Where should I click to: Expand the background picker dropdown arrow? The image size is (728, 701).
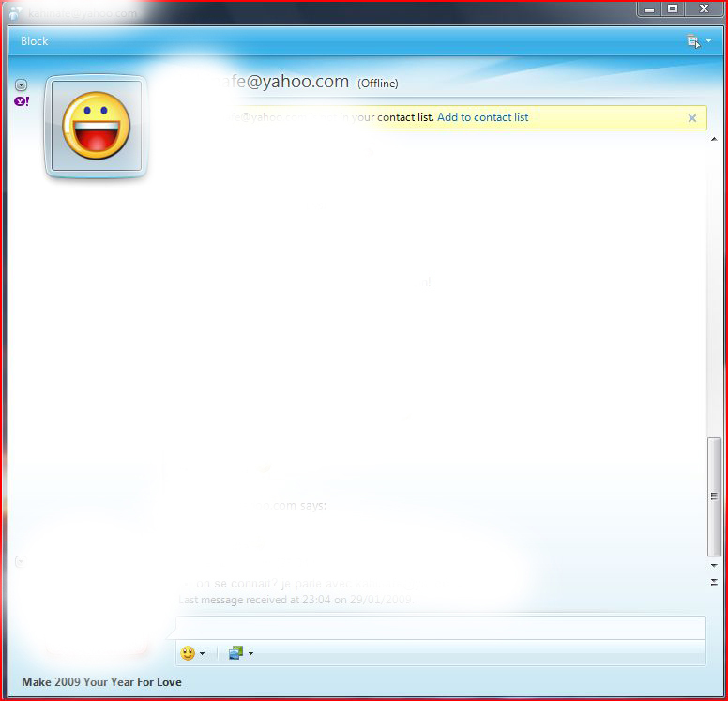[250, 654]
